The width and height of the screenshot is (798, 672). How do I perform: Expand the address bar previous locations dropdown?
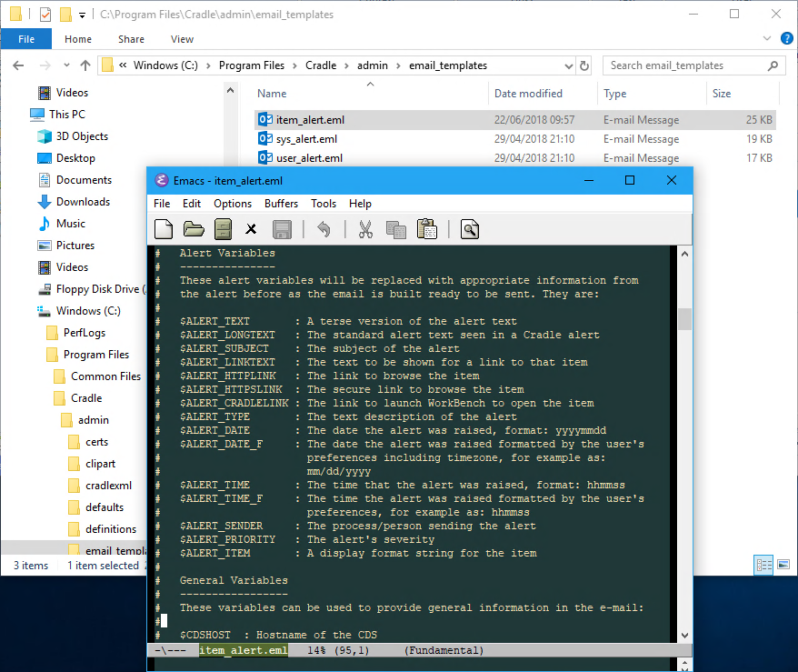pos(568,65)
